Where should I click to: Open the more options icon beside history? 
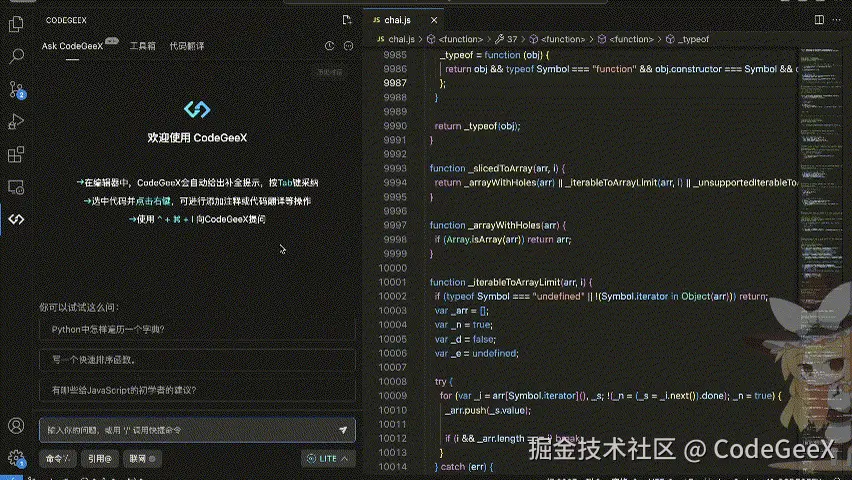pyautogui.click(x=348, y=46)
